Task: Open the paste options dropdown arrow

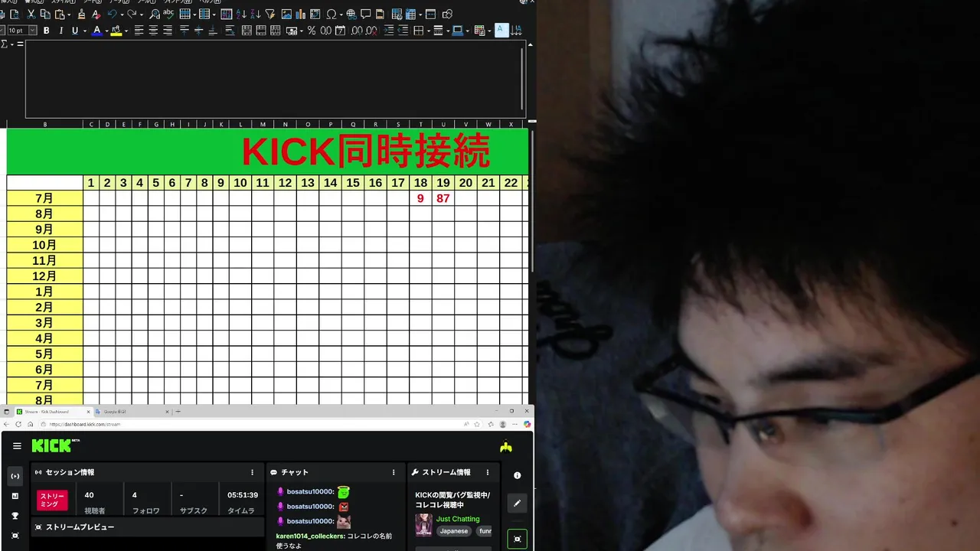Action: (x=69, y=15)
